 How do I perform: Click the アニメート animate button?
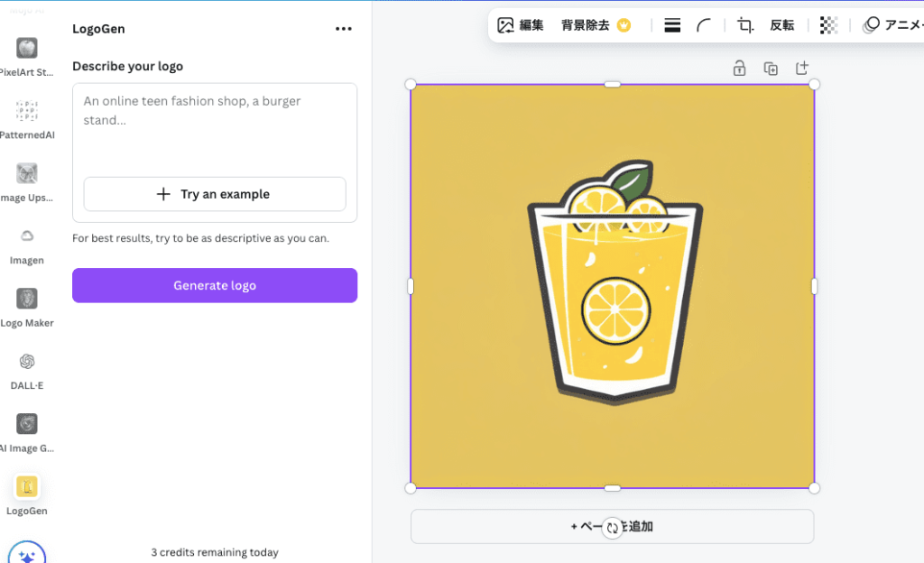pos(892,25)
